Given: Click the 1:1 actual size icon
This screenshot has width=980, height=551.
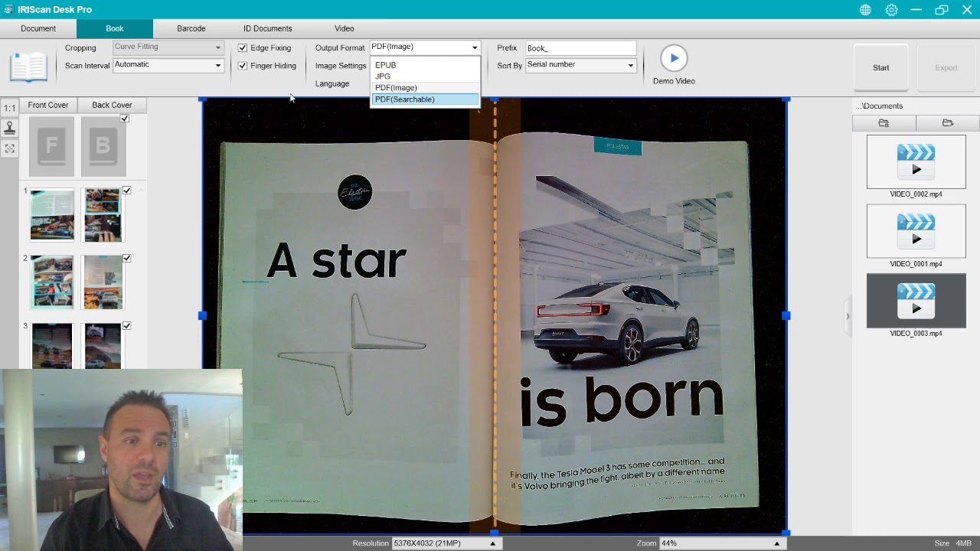Looking at the screenshot, I should point(9,108).
